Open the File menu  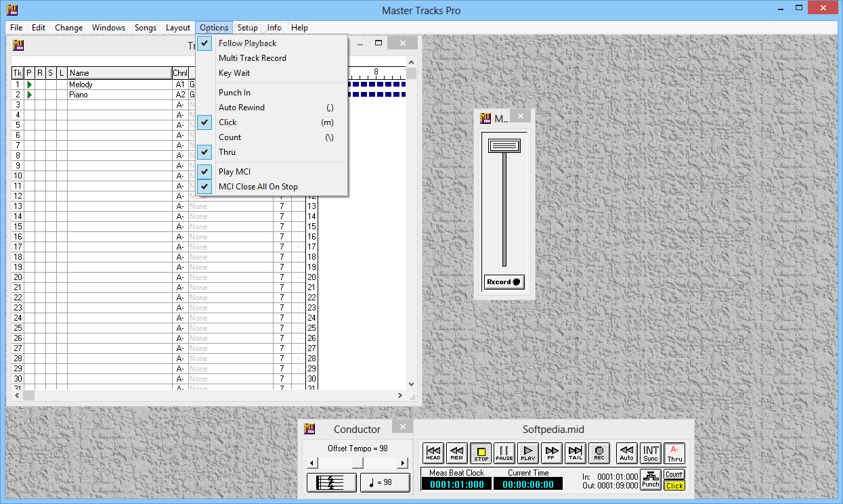pyautogui.click(x=16, y=28)
